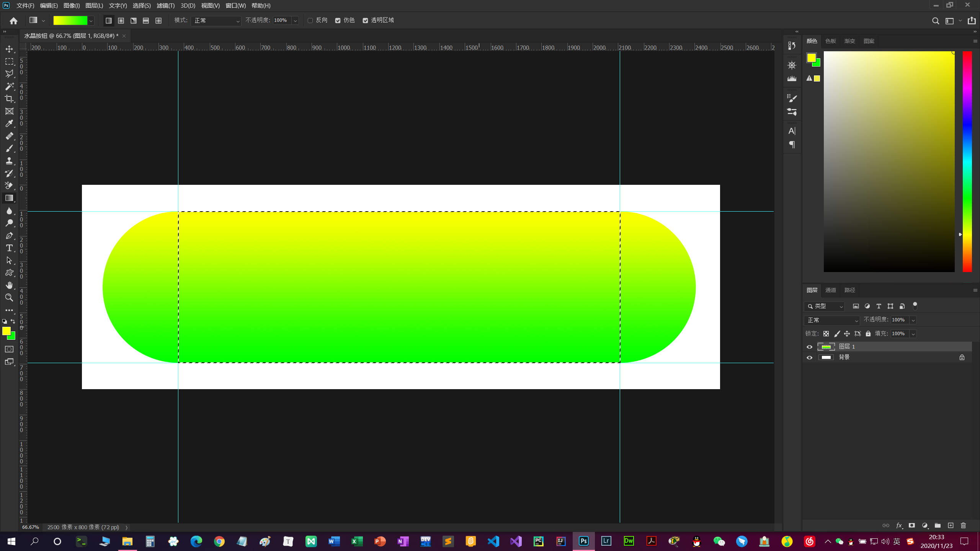Toggle lock all padlock icon

pos(868,334)
